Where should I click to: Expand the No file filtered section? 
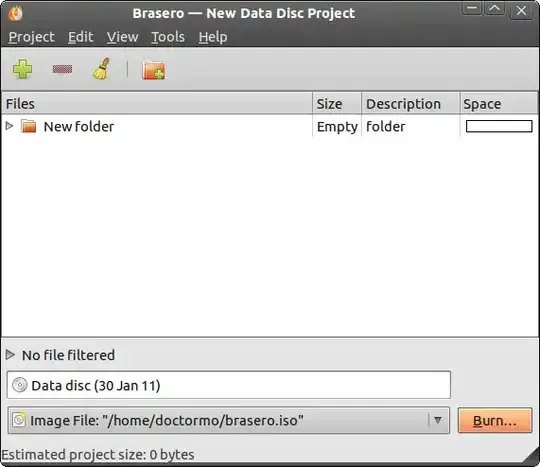tap(10, 354)
